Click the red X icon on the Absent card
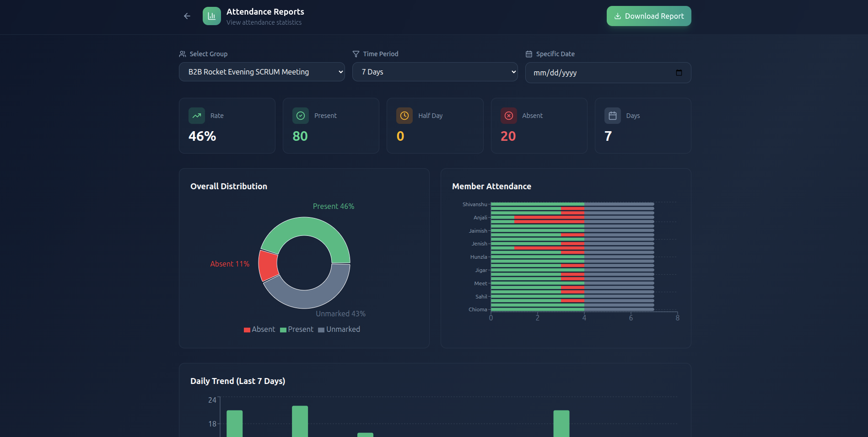This screenshot has height=437, width=868. [508, 116]
